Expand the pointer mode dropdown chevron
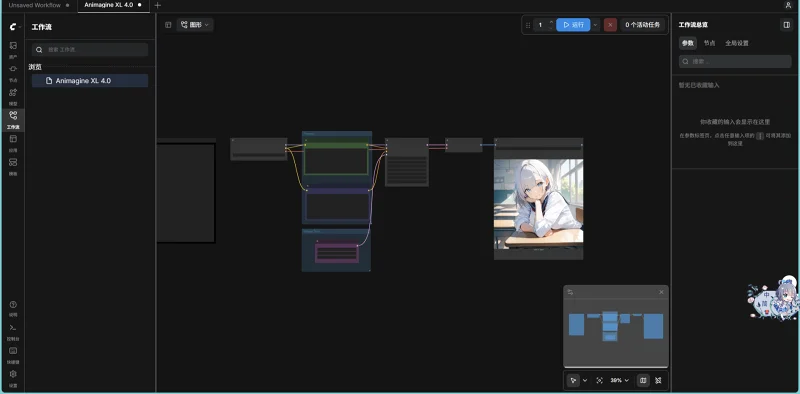The height and width of the screenshot is (394, 800). tap(585, 380)
